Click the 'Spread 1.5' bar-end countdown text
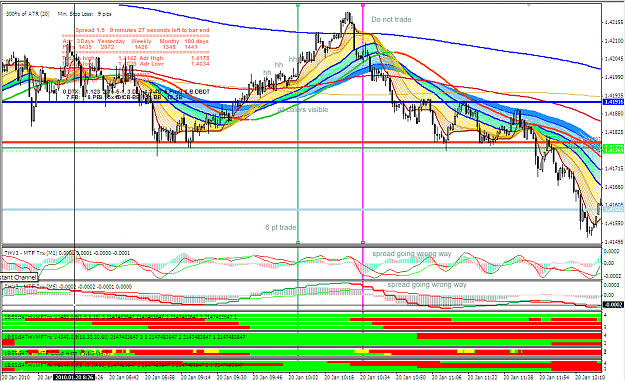This screenshot has width=625, height=381. point(142,30)
